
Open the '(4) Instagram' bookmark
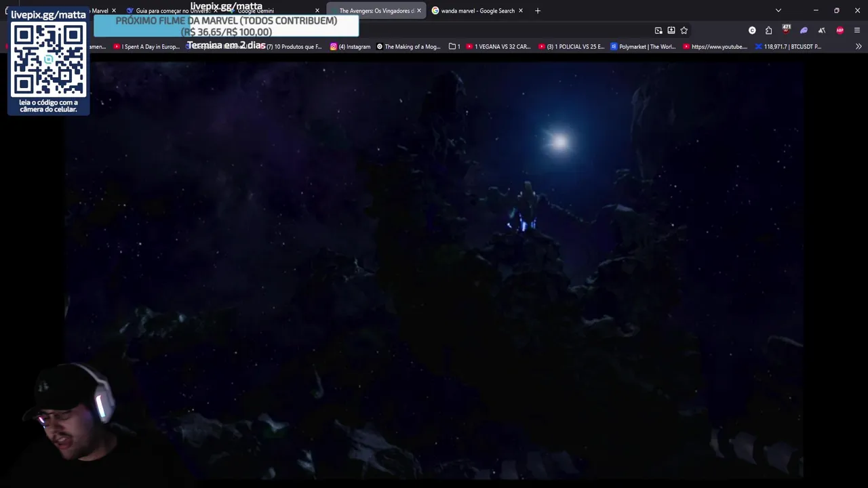tap(351, 47)
